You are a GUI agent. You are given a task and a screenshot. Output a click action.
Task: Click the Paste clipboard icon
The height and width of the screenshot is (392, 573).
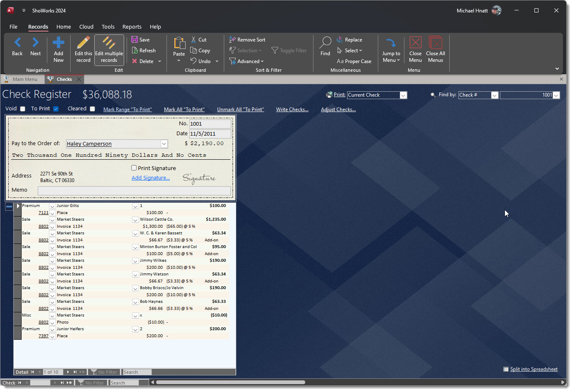[179, 43]
